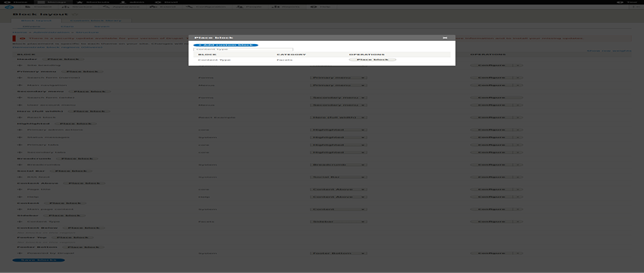Screen dimensions: 644x273
Task: Grab the drag handle for React block
Action: pyautogui.click(x=20, y=118)
